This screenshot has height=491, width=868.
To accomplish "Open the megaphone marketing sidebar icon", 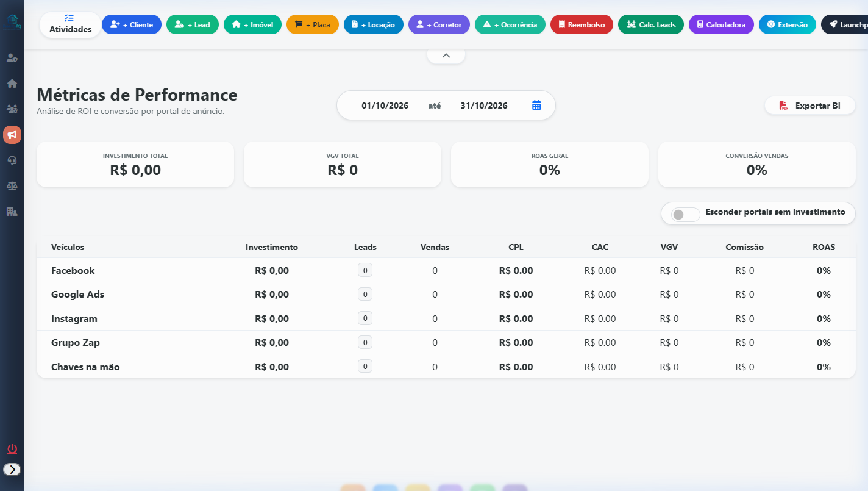I will coord(12,135).
